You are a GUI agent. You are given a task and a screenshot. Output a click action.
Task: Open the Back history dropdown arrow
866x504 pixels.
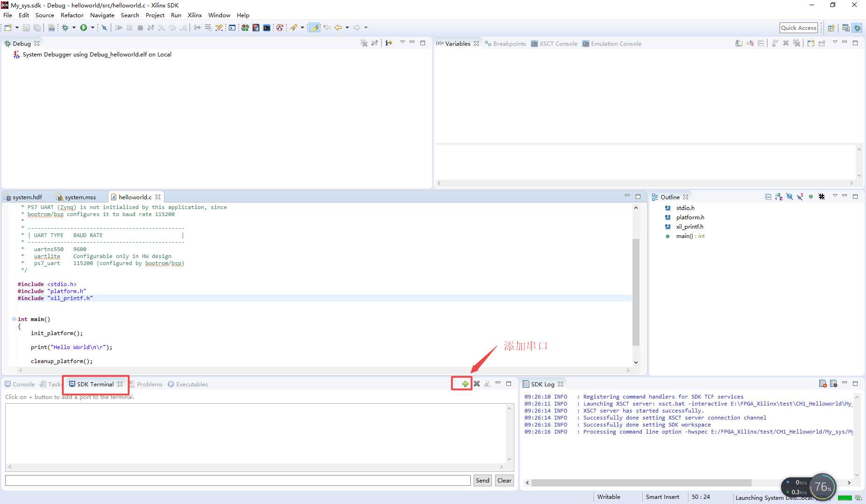[347, 28]
